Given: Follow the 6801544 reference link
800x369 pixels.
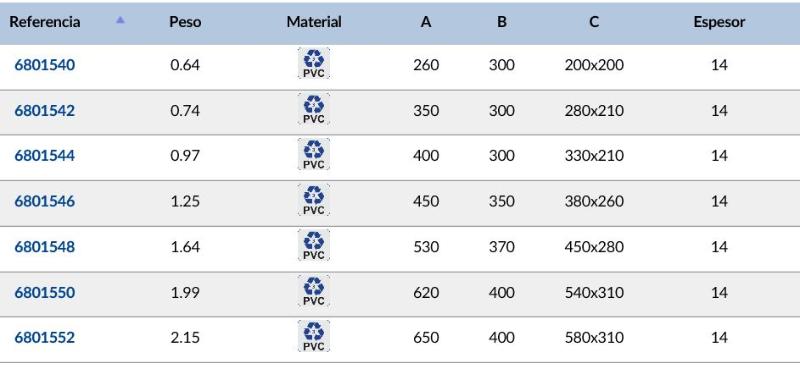Looking at the screenshot, I should 44,156.
